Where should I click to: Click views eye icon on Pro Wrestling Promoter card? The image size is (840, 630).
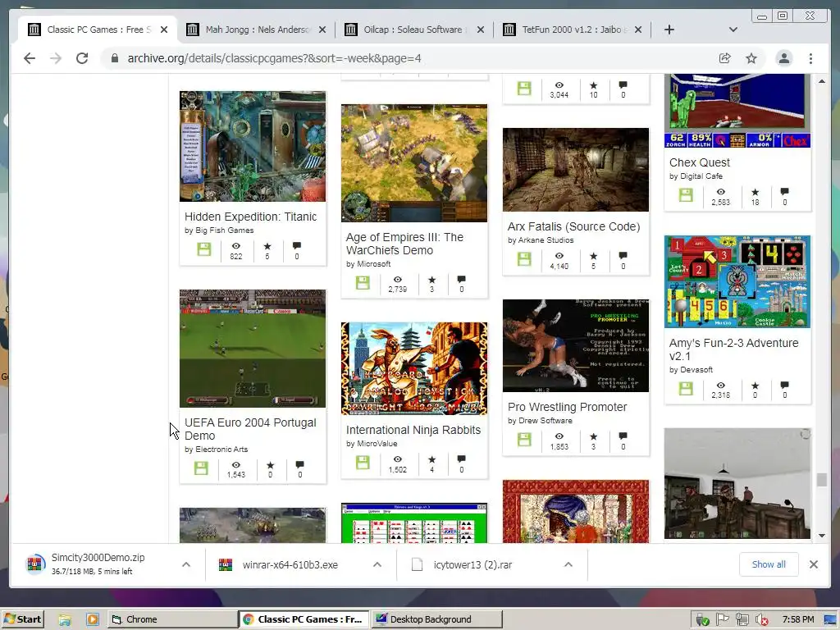(x=559, y=436)
